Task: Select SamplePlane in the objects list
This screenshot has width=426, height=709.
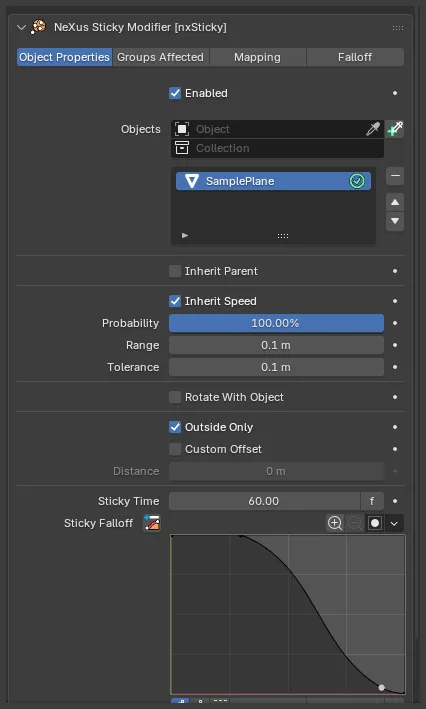Action: pos(273,181)
